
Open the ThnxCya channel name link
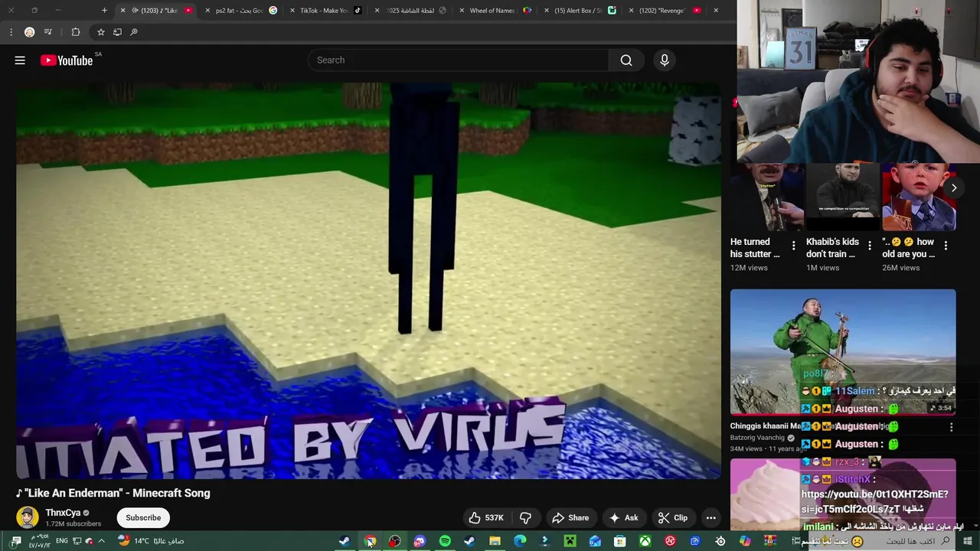(x=63, y=513)
